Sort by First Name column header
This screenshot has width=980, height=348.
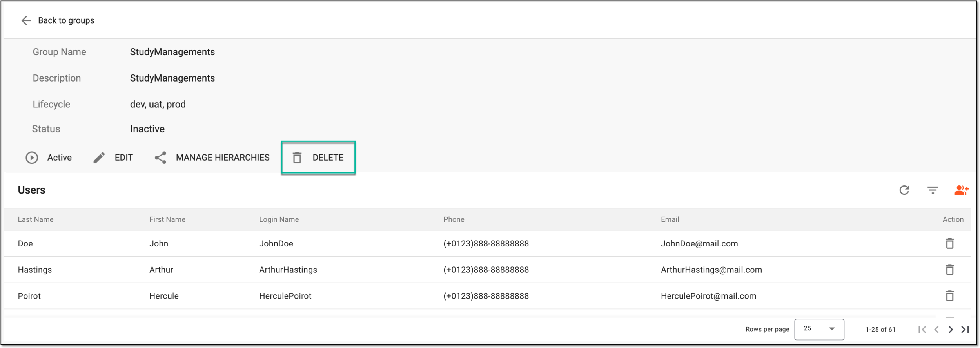167,219
